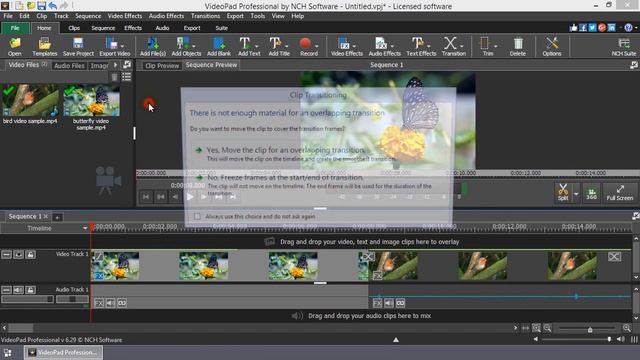Click the 360 view button
This screenshot has width=640, height=360.
591,193
